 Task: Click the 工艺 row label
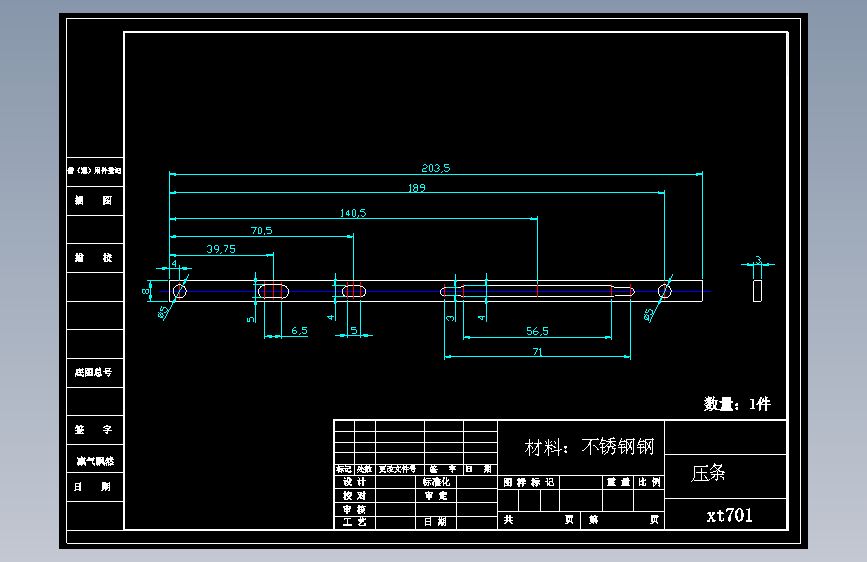click(354, 522)
